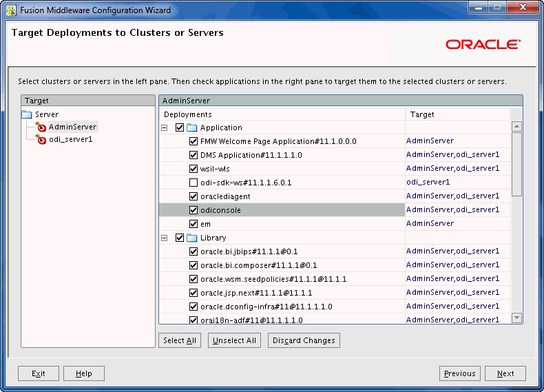Click the Discard Changes button
Viewport: 544px width, 392px height.
tap(304, 340)
